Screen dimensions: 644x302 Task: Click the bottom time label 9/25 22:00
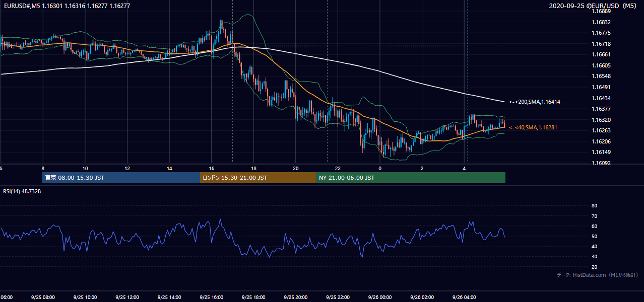pos(337,297)
